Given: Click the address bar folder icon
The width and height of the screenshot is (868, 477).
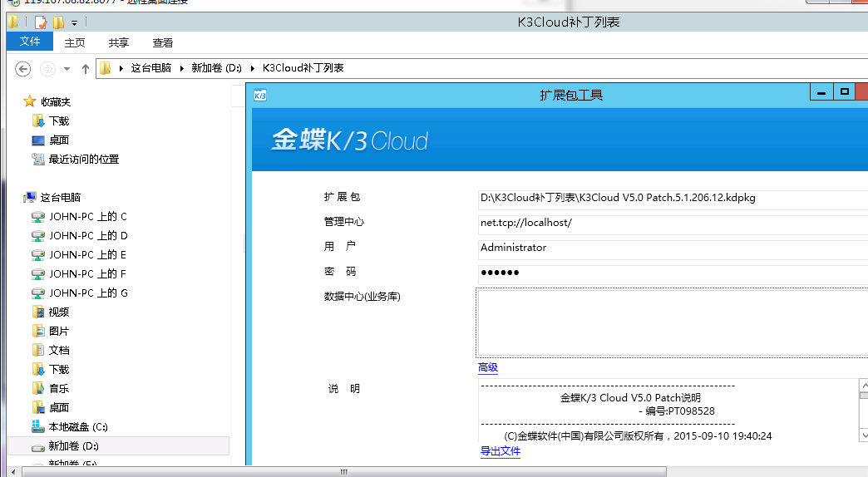Looking at the screenshot, I should pyautogui.click(x=106, y=68).
